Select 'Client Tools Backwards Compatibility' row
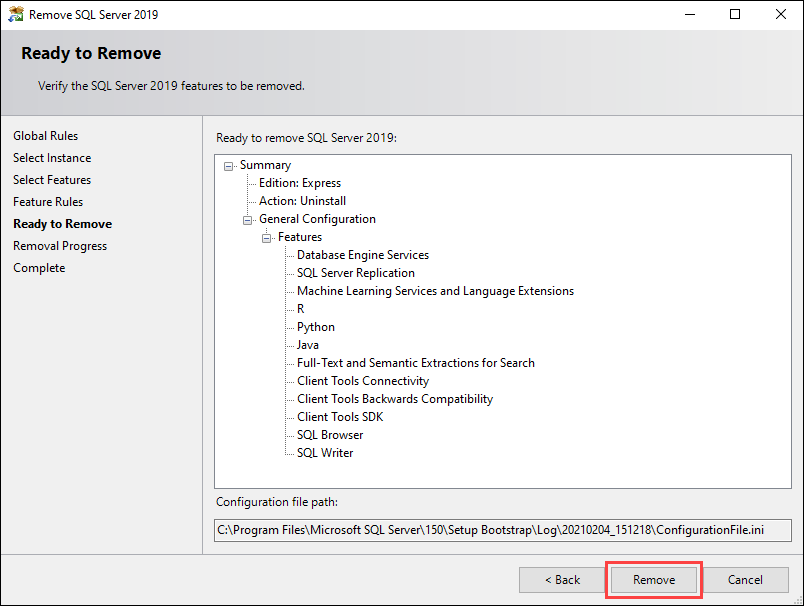 [x=395, y=399]
